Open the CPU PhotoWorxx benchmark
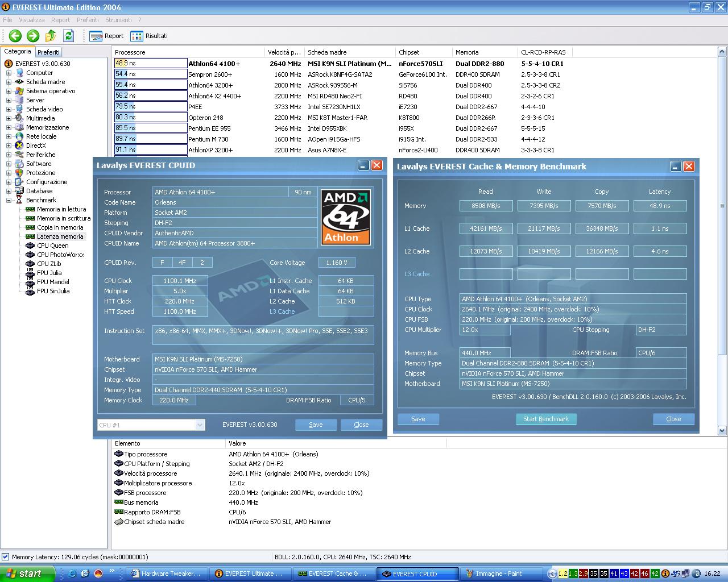This screenshot has height=582, width=728. [61, 255]
